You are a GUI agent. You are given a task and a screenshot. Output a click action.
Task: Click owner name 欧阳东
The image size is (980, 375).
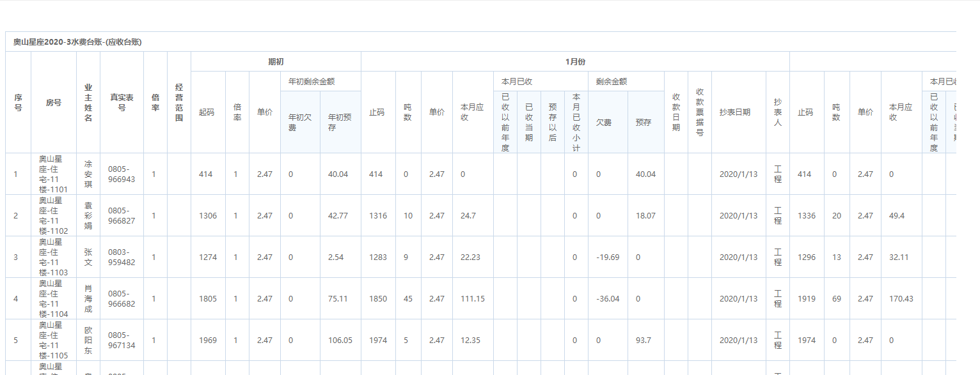pyautogui.click(x=88, y=340)
